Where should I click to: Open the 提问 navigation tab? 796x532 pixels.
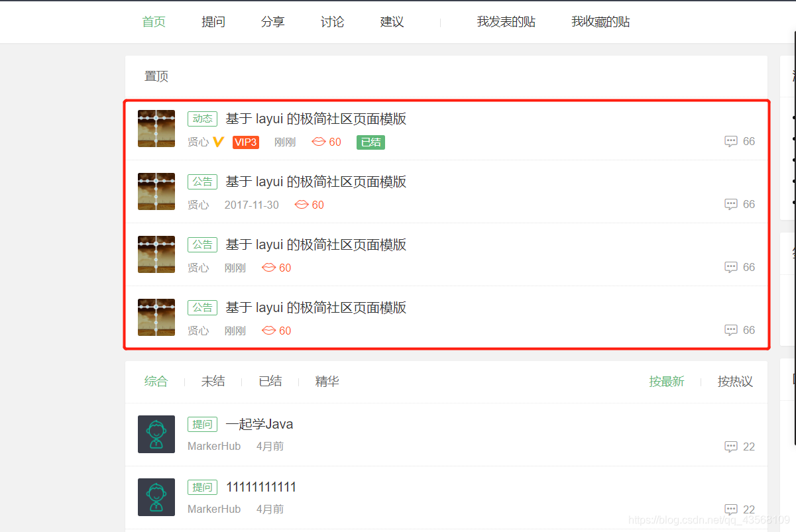(x=213, y=22)
